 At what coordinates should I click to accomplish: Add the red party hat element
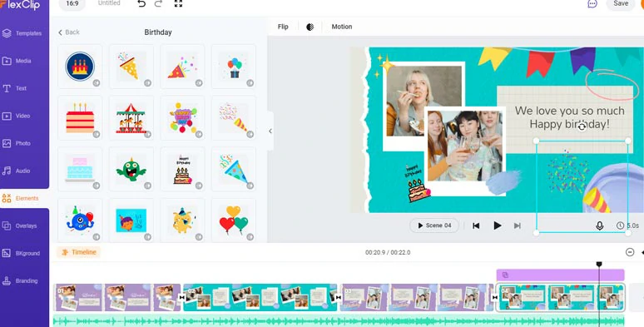182,67
